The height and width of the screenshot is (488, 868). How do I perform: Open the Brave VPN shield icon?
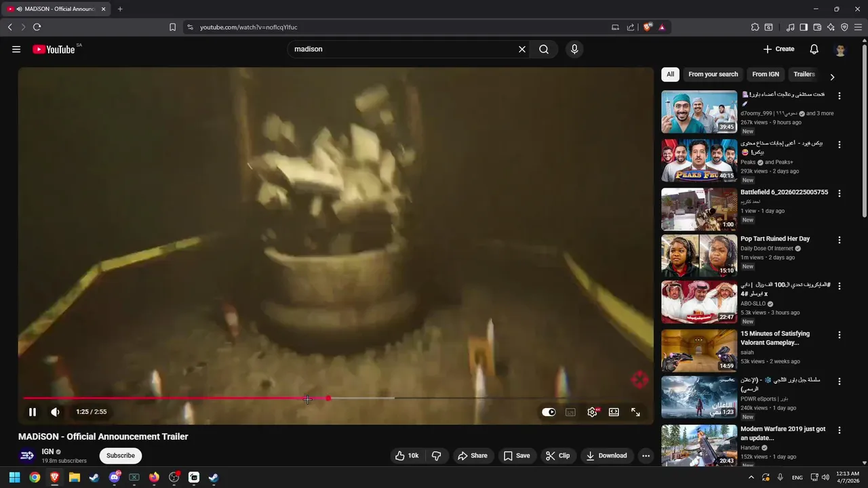[x=844, y=27]
